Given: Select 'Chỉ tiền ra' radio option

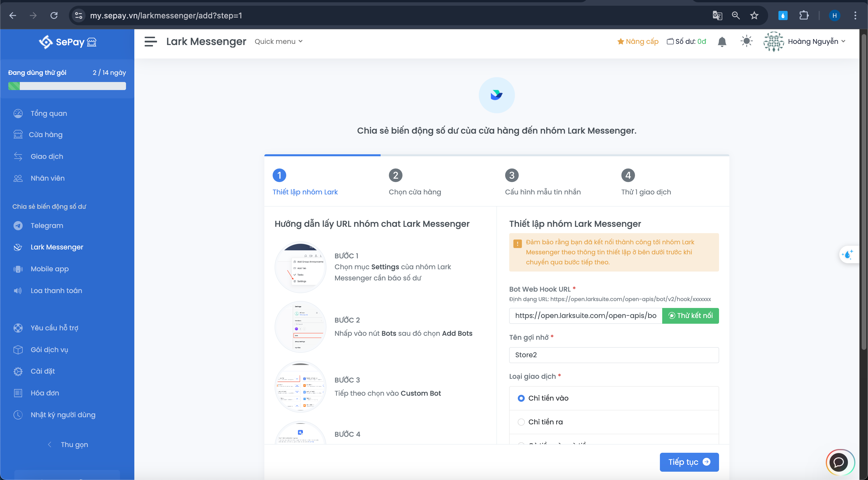Looking at the screenshot, I should tap(521, 422).
